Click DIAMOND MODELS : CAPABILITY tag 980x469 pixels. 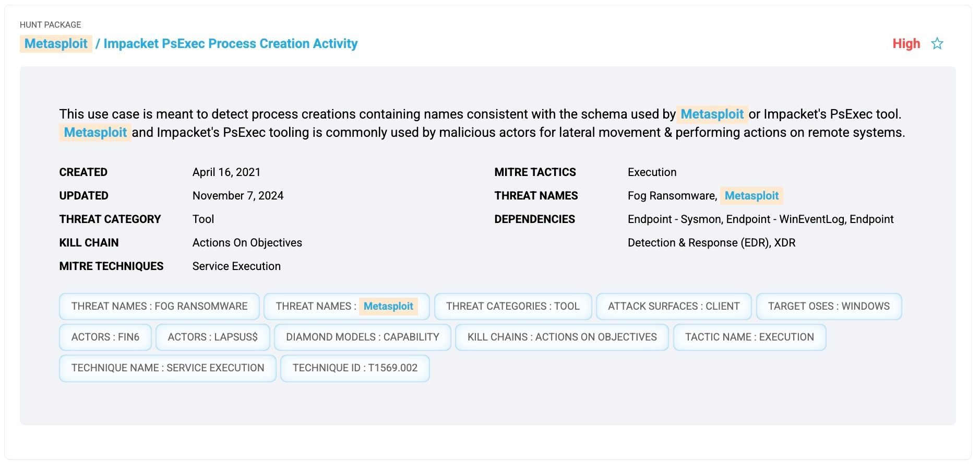[x=363, y=337]
